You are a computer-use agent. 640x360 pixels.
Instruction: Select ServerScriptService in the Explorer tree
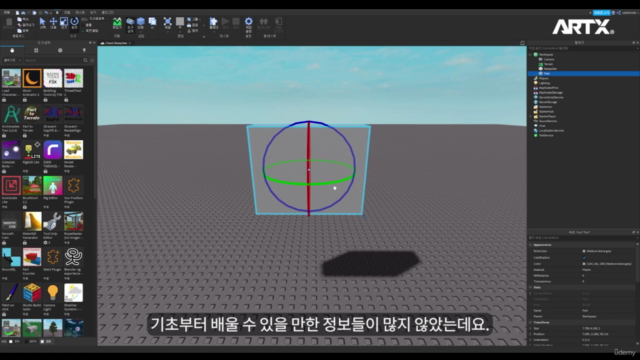pyautogui.click(x=551, y=97)
